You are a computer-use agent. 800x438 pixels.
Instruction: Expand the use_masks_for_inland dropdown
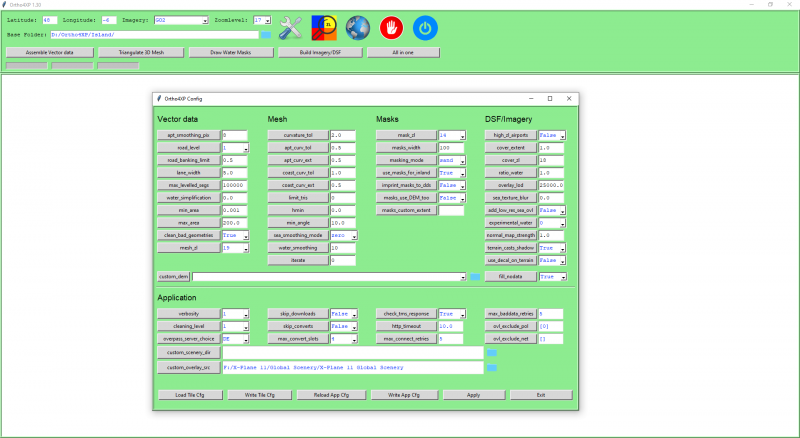462,173
